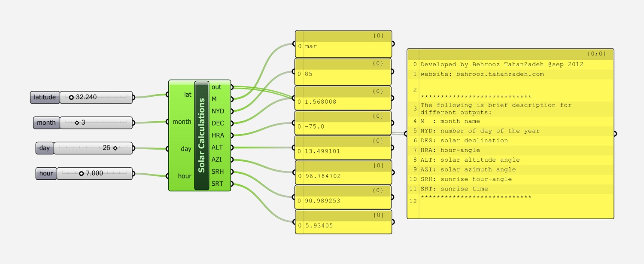Click the lat input parameter on component

[x=187, y=95]
